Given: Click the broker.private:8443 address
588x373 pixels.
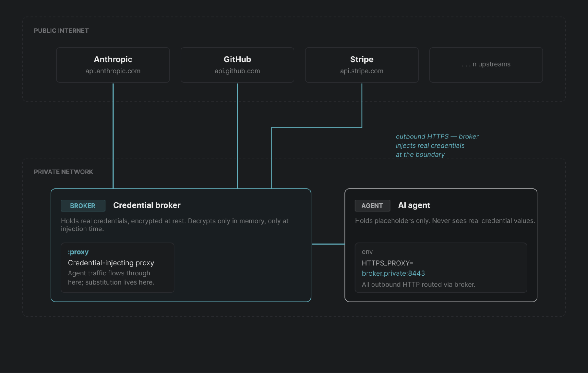Looking at the screenshot, I should pyautogui.click(x=394, y=273).
